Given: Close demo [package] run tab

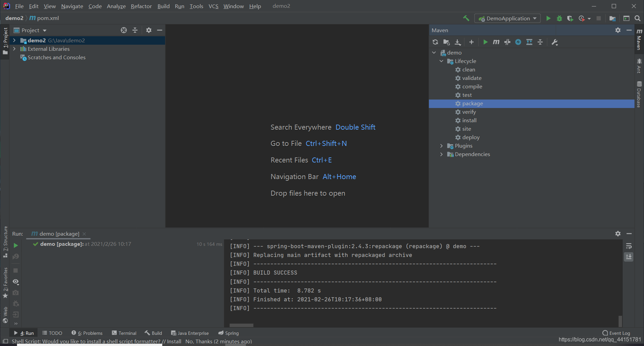Looking at the screenshot, I should 84,234.
